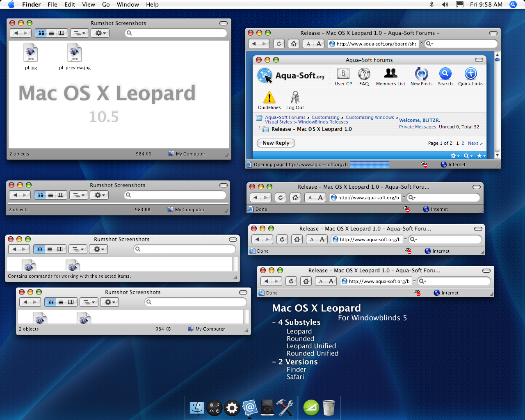This screenshot has width=525, height=420.
Task: Open the View menu
Action: coord(89,5)
